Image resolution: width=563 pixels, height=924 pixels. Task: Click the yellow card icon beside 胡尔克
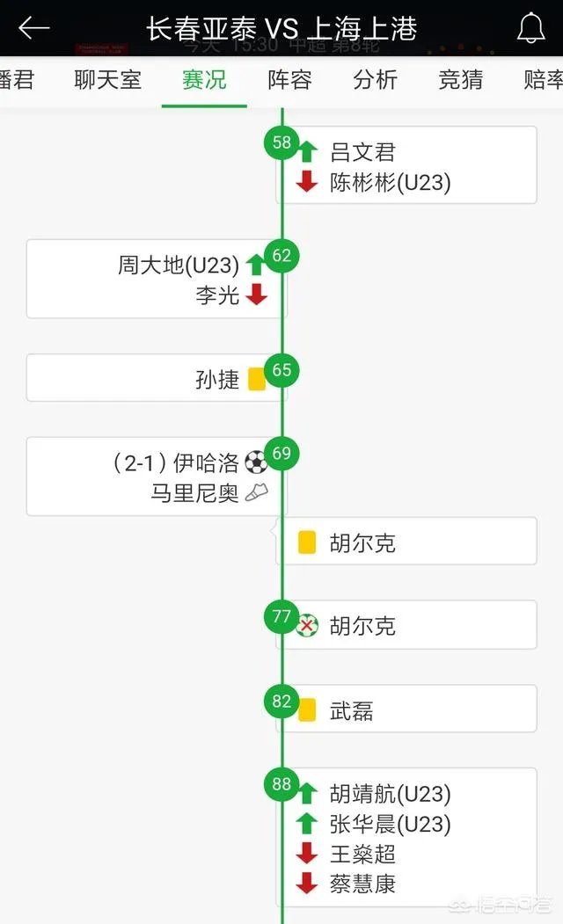point(305,543)
